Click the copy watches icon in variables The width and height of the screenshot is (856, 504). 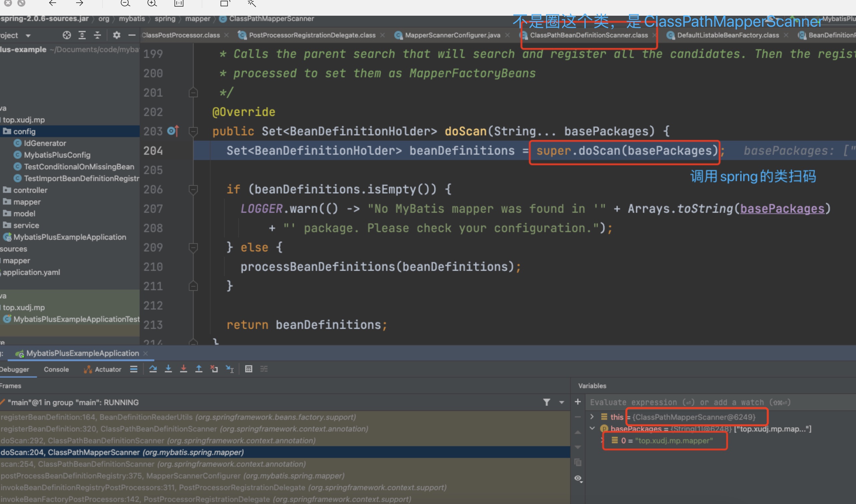click(578, 462)
